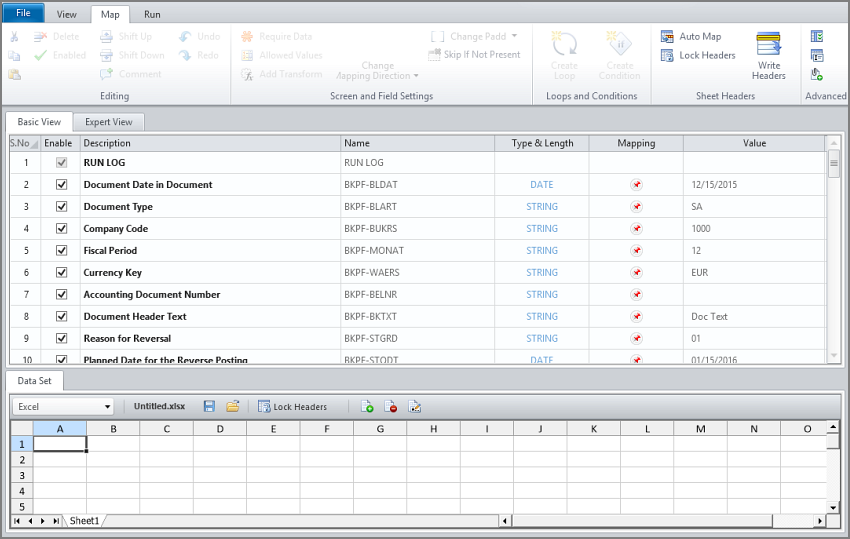Toggle Enable checkbox for Company Code
Screen dimensions: 850x539
(61, 229)
